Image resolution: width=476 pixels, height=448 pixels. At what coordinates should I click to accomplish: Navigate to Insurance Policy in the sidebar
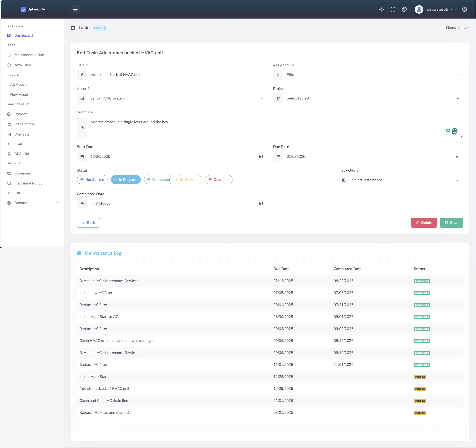(28, 183)
